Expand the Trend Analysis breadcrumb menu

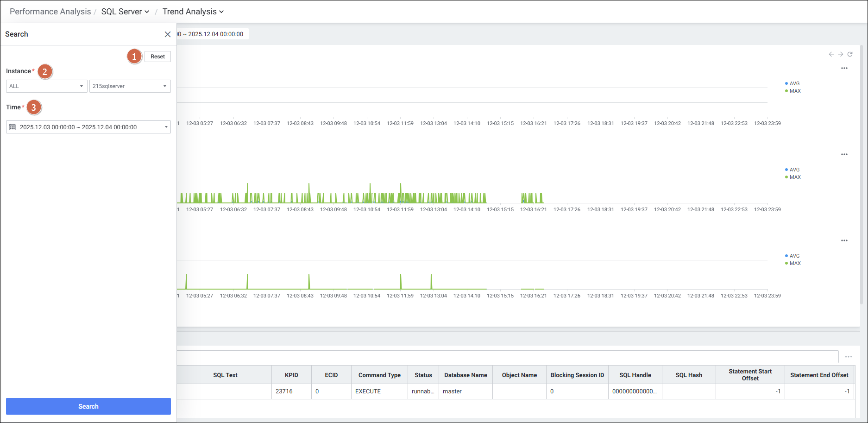point(193,12)
